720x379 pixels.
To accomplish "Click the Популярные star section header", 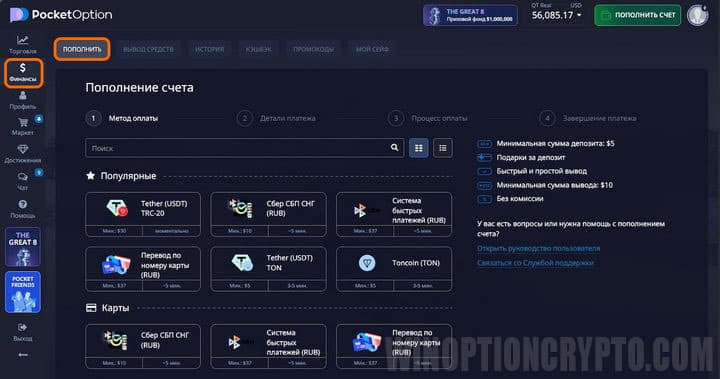I will coord(121,176).
